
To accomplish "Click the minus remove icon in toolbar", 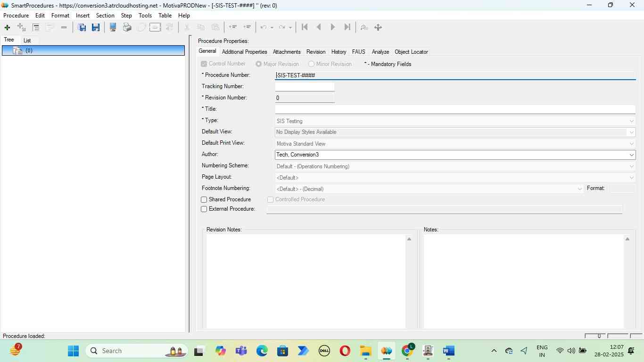I will pos(64,27).
